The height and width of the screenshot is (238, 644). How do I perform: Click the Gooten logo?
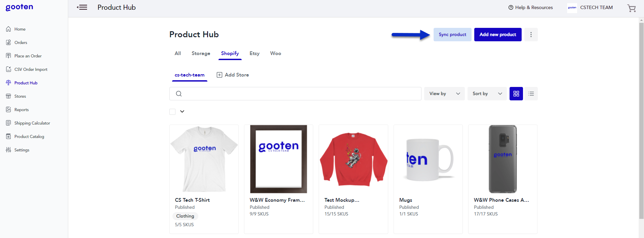(x=19, y=7)
